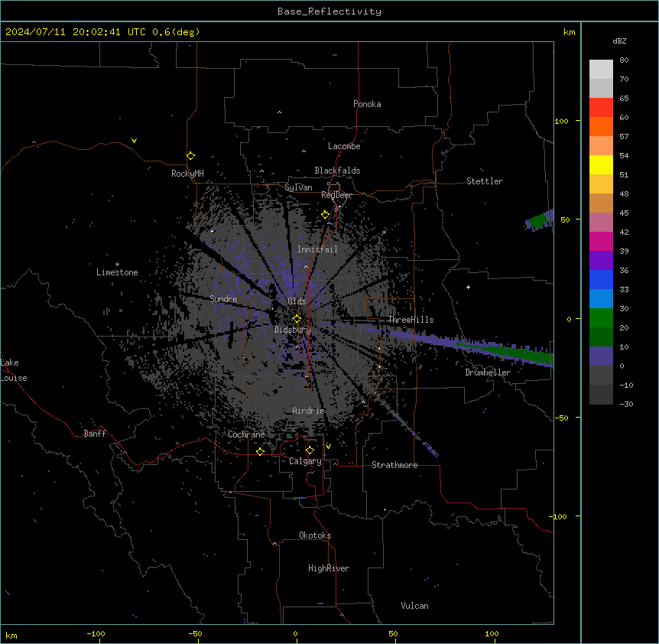
Task: Click the Cochrane city label
Action: (246, 434)
